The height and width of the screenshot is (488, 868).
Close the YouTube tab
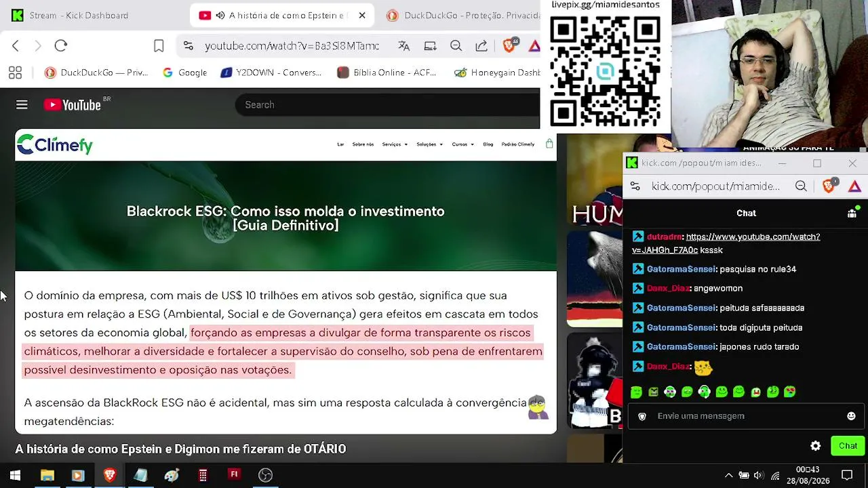[x=362, y=16]
